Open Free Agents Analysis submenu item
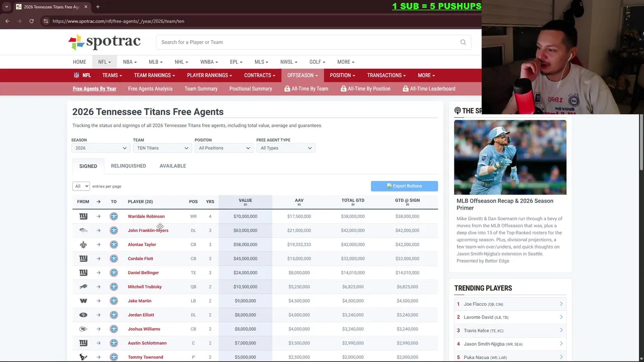The image size is (644, 362). coord(150,88)
